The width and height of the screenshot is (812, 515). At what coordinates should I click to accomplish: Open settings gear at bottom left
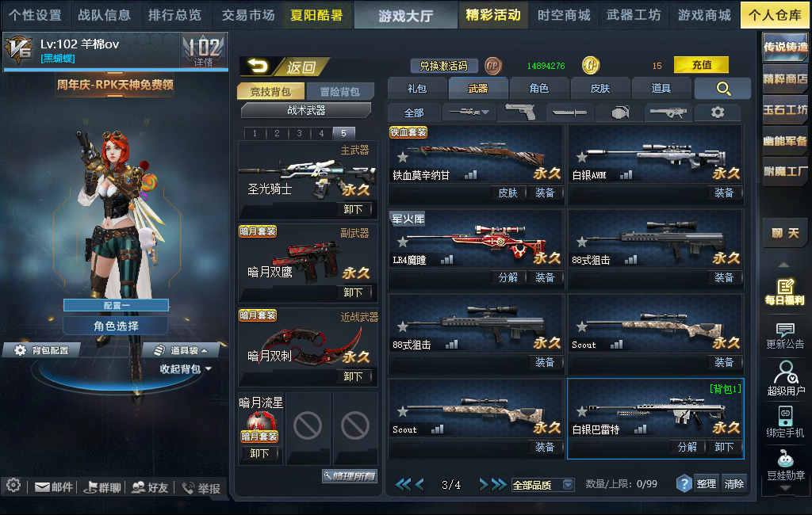(x=13, y=486)
